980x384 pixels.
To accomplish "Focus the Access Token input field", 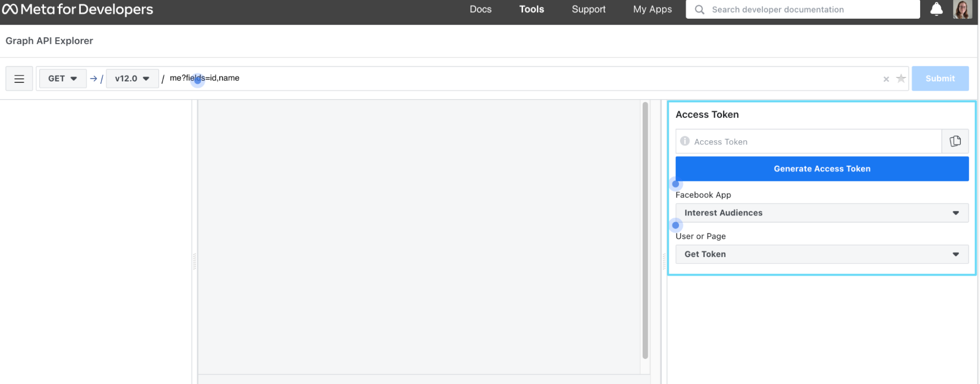I will 809,141.
